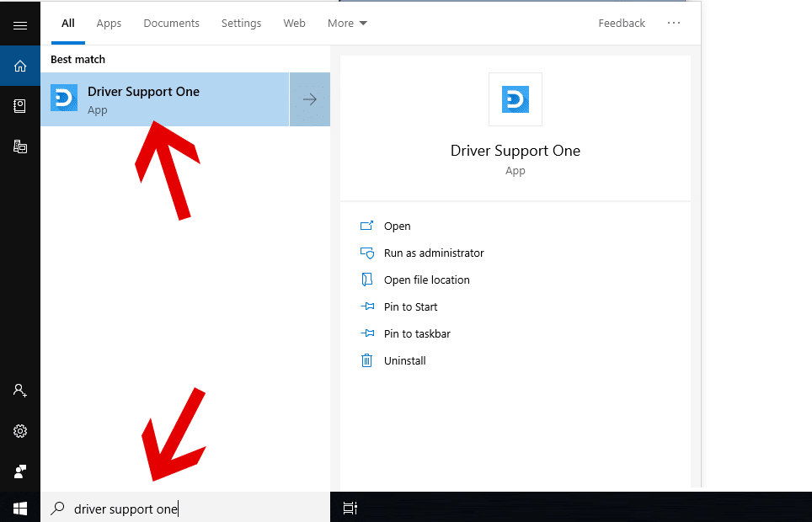The width and height of the screenshot is (812, 522).
Task: Open the add account icon in sidebar
Action: [x=20, y=391]
